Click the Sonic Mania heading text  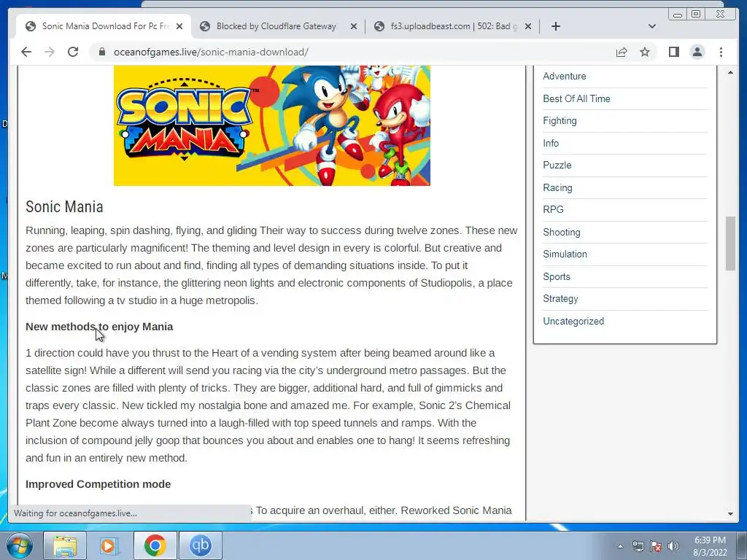coord(64,206)
